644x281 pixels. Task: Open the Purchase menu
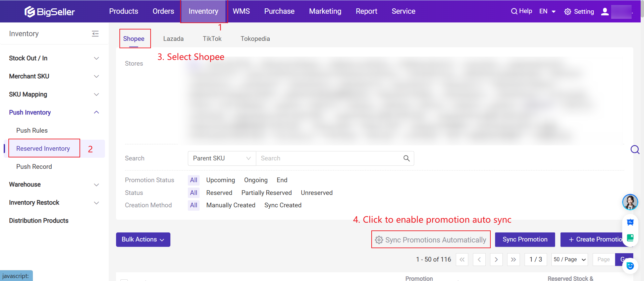279,11
